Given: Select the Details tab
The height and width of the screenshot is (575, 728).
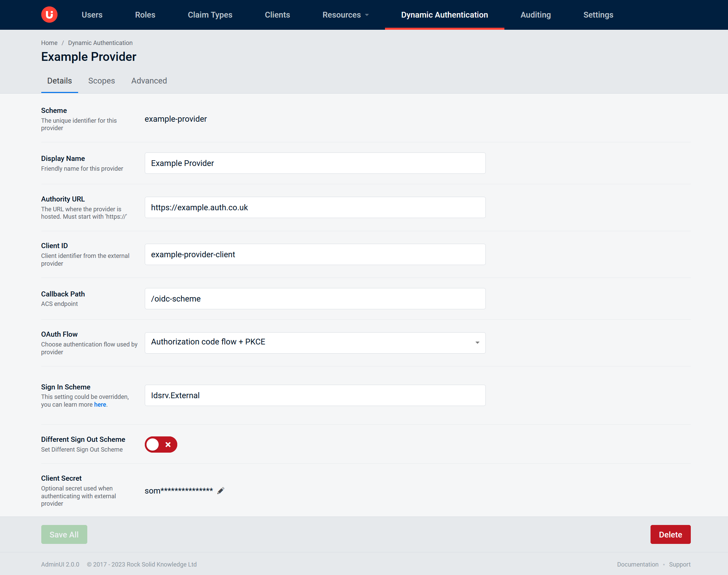Looking at the screenshot, I should point(60,81).
